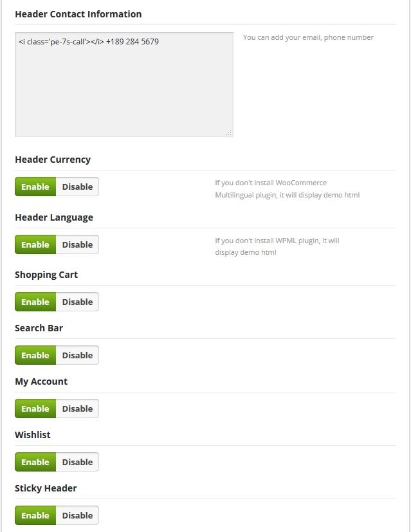Enable the Header Currency option
Screen dimensions: 411x532
[x=35, y=187]
